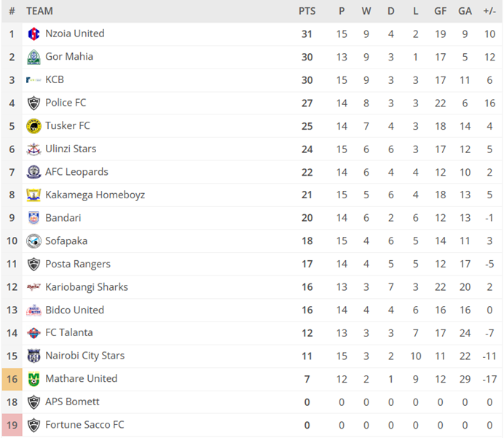
Task: Click the GF column header
Action: tap(440, 11)
